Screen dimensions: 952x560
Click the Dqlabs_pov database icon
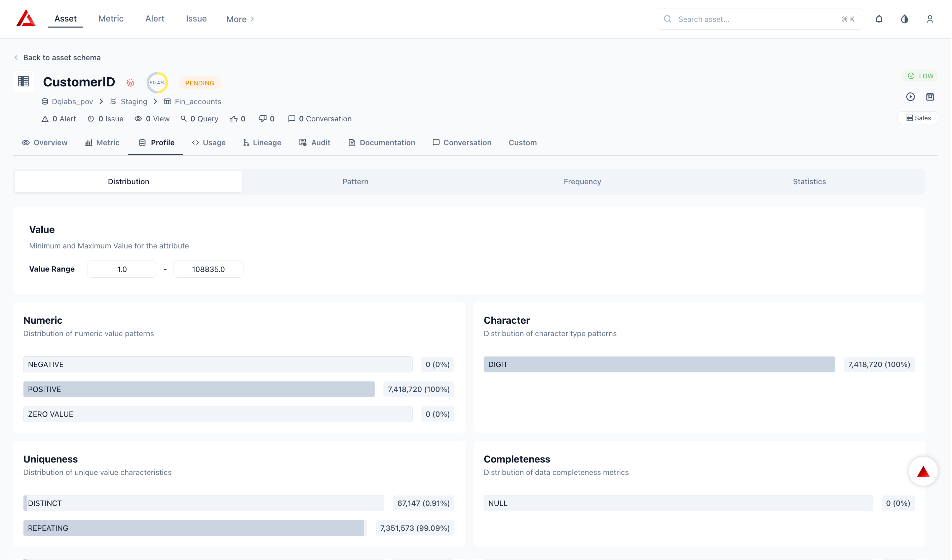point(45,102)
